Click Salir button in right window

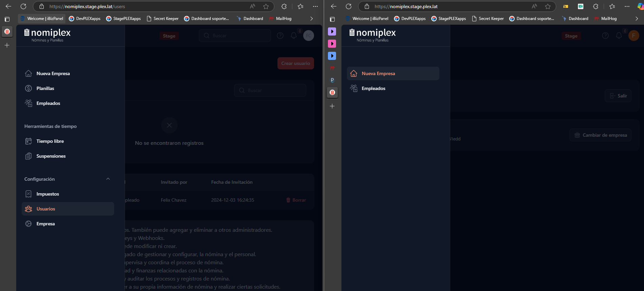click(x=618, y=96)
